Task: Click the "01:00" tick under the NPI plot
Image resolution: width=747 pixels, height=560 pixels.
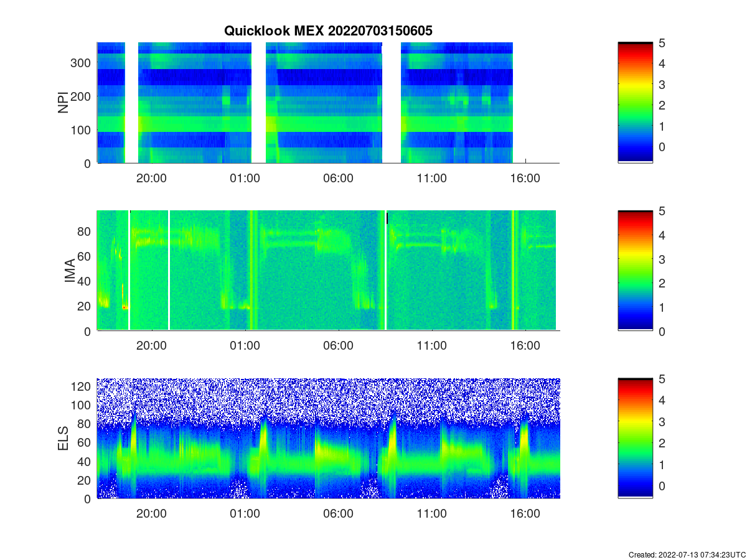Action: 245,177
